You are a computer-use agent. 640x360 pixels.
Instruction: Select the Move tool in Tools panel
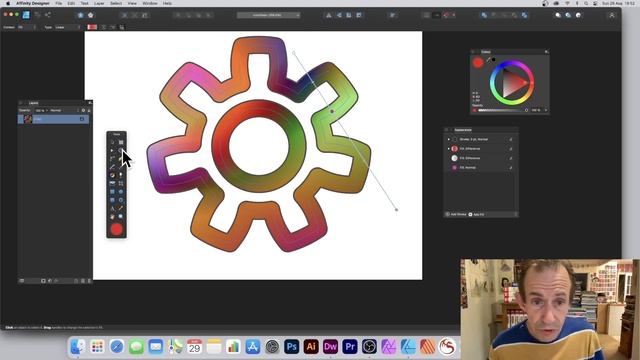point(112,142)
